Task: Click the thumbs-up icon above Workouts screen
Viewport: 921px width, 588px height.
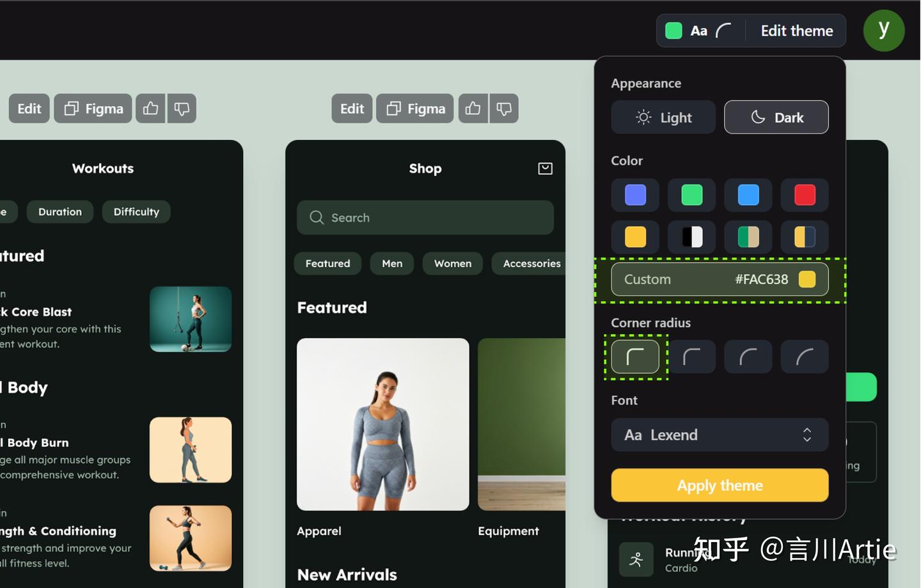Action: pos(150,109)
